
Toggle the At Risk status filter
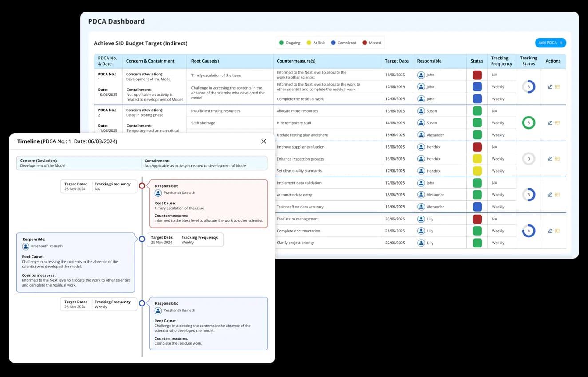(315, 43)
